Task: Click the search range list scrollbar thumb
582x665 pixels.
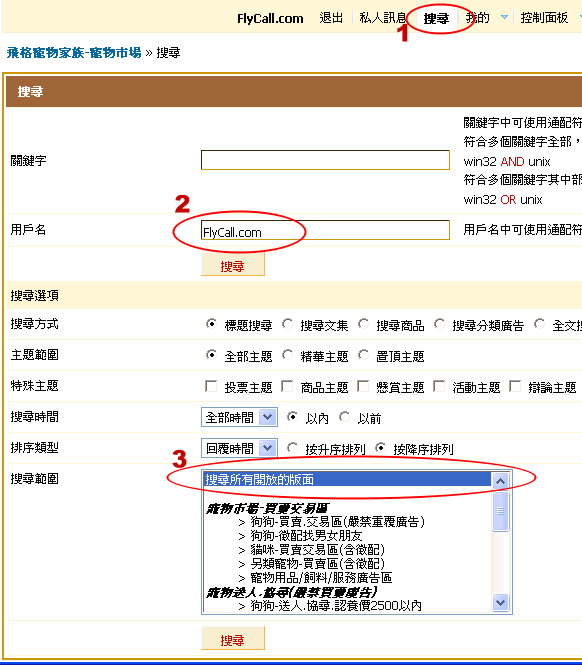Action: coord(500,511)
